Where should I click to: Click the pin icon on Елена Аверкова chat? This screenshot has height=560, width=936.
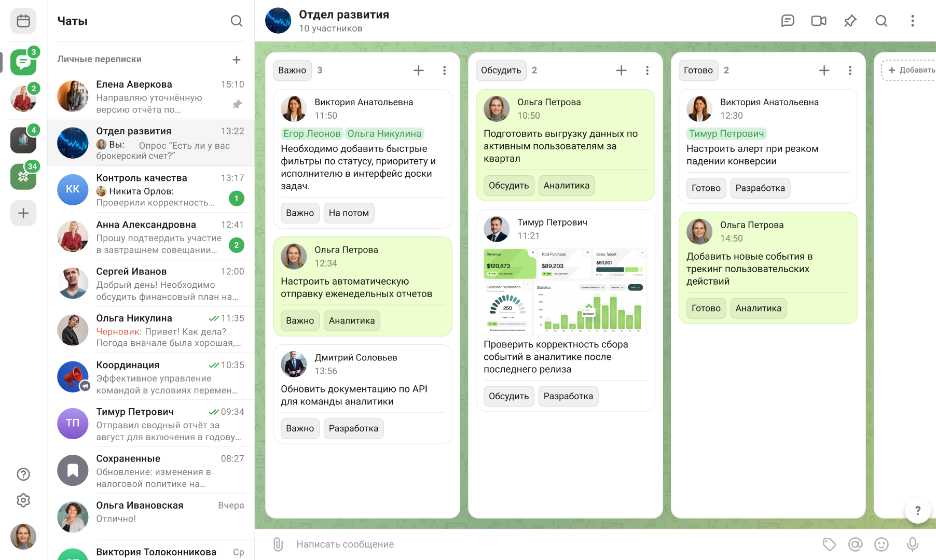[x=237, y=104]
